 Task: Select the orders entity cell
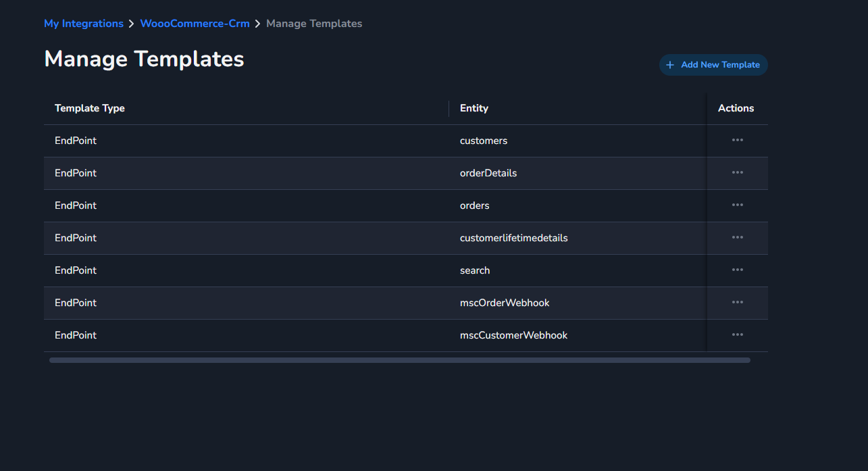(x=475, y=205)
